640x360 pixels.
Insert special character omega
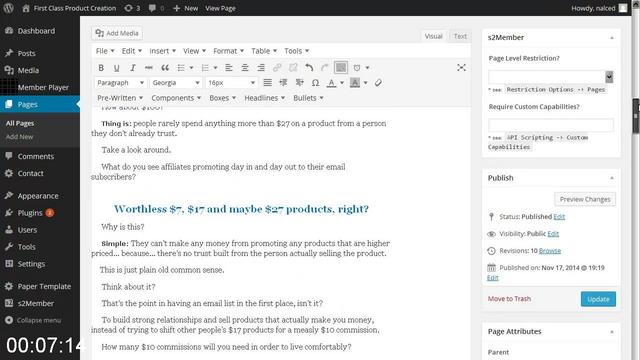315,83
